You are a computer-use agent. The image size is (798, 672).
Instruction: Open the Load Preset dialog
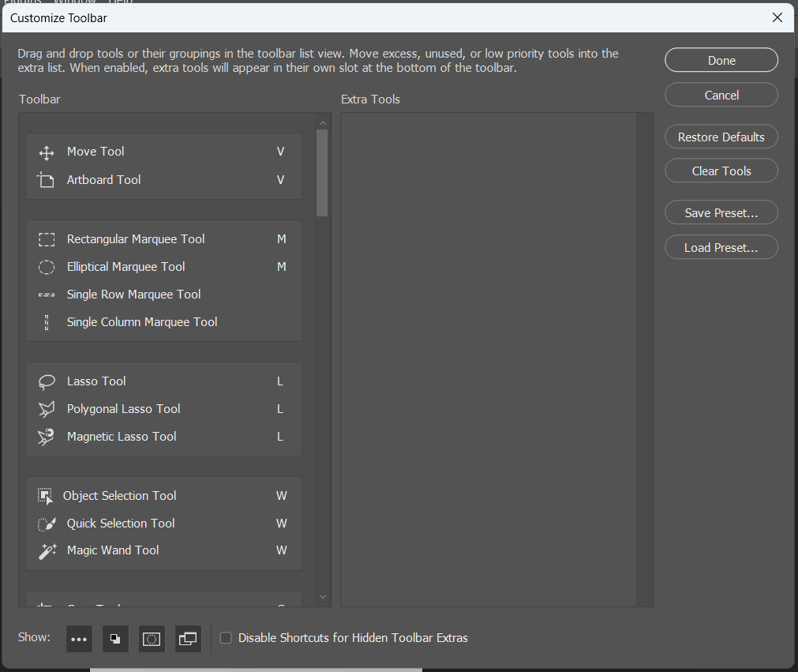click(721, 247)
